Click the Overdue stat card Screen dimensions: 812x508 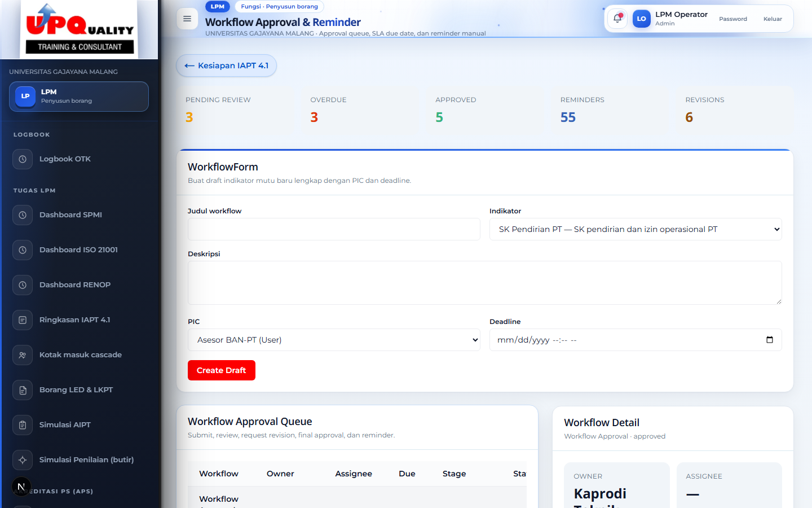pyautogui.click(x=361, y=111)
